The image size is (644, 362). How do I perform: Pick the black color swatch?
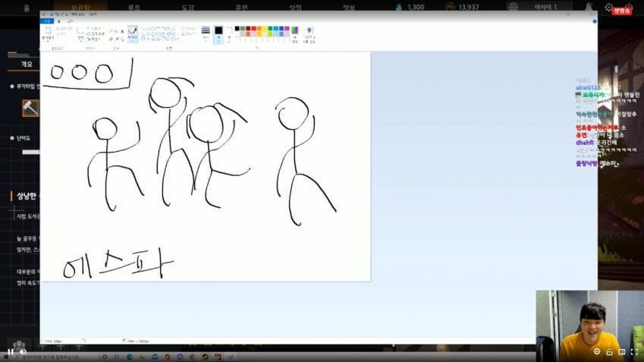(x=237, y=28)
